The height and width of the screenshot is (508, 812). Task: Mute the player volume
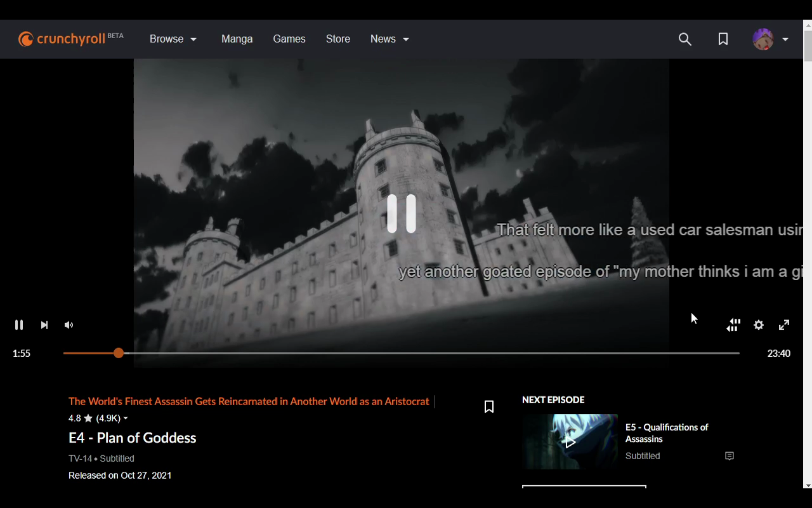(x=69, y=324)
